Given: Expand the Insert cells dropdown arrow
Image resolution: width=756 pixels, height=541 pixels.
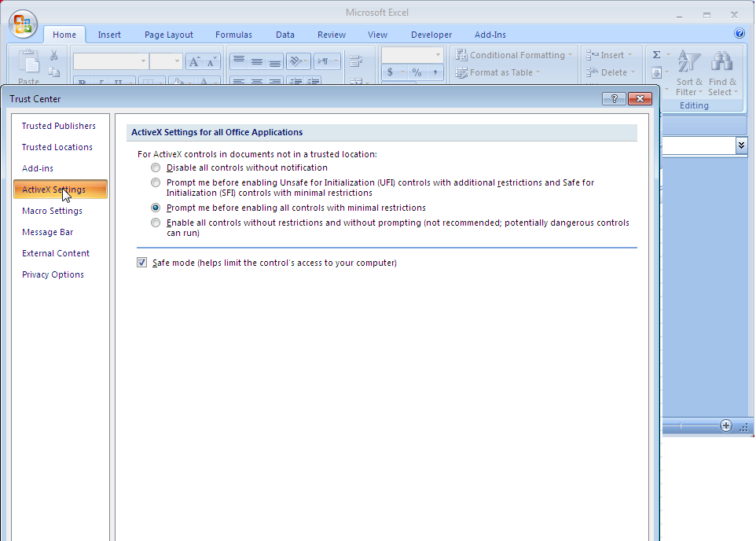Looking at the screenshot, I should (629, 55).
